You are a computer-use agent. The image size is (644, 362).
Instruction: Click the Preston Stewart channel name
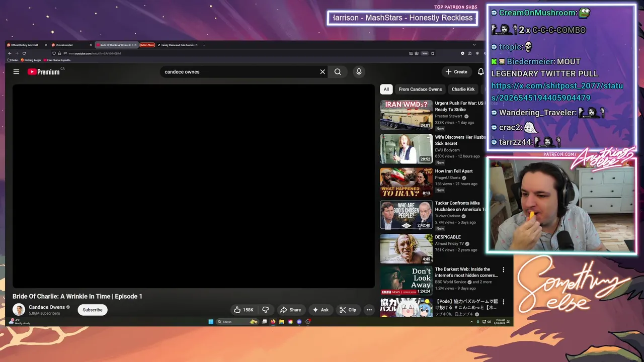point(448,116)
